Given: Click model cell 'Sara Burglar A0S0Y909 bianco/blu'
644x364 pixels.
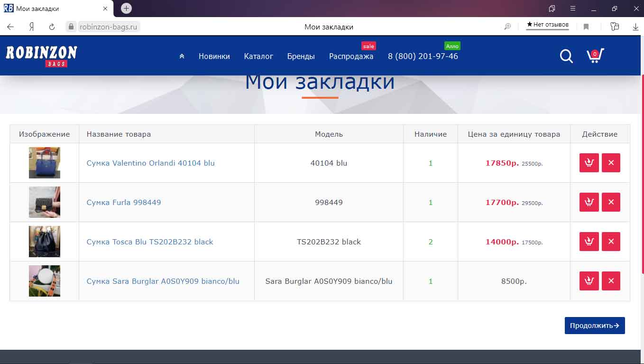Looking at the screenshot, I should [329, 281].
